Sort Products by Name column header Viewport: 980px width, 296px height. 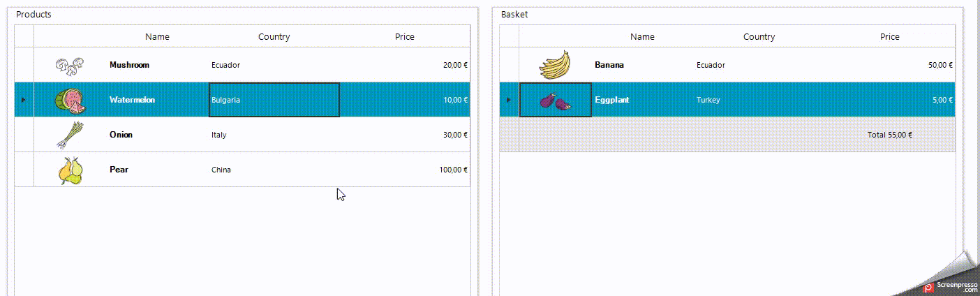click(157, 37)
